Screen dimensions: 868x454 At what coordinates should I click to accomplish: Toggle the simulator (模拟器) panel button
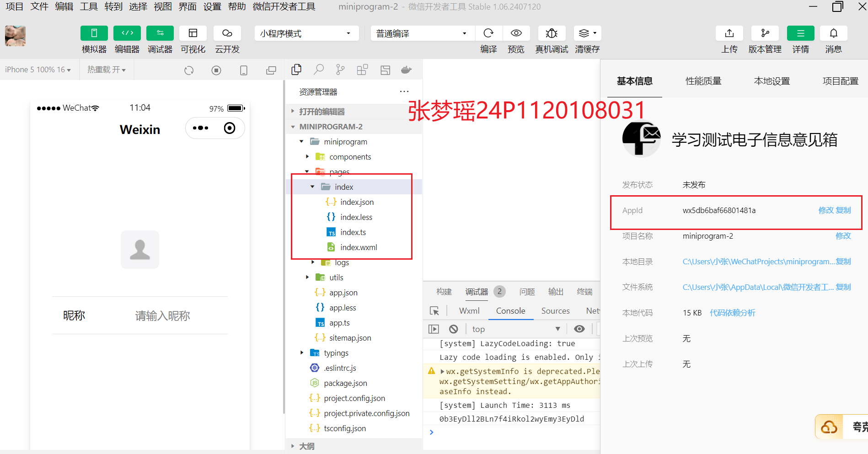[x=94, y=33]
